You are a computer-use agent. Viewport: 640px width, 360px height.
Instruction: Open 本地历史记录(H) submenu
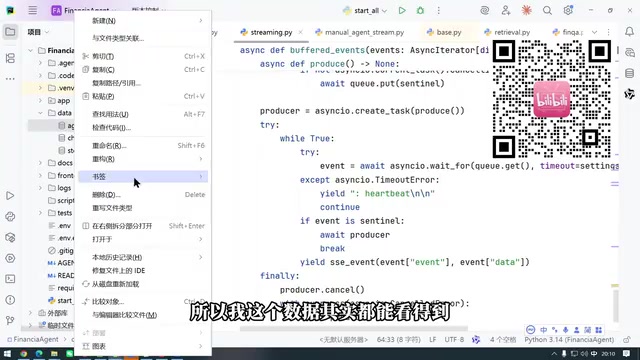pyautogui.click(x=143, y=257)
